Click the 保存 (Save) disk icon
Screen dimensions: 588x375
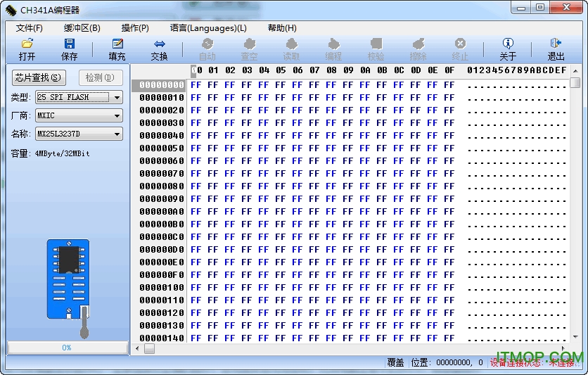click(x=70, y=44)
